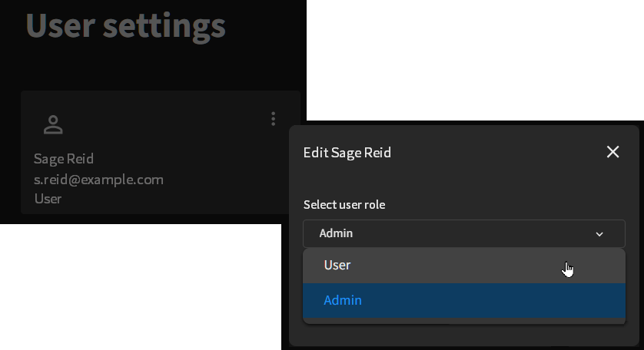Select the Sage Reid user card background

(161, 152)
